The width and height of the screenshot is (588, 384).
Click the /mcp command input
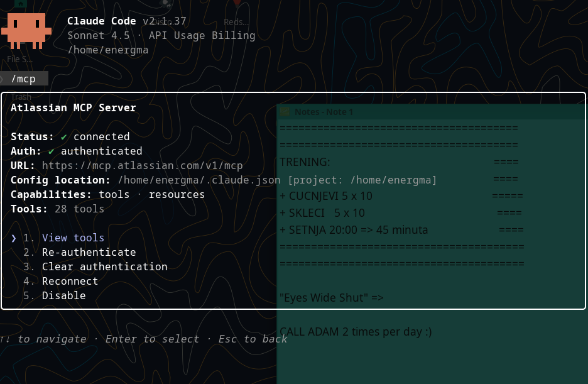click(23, 79)
